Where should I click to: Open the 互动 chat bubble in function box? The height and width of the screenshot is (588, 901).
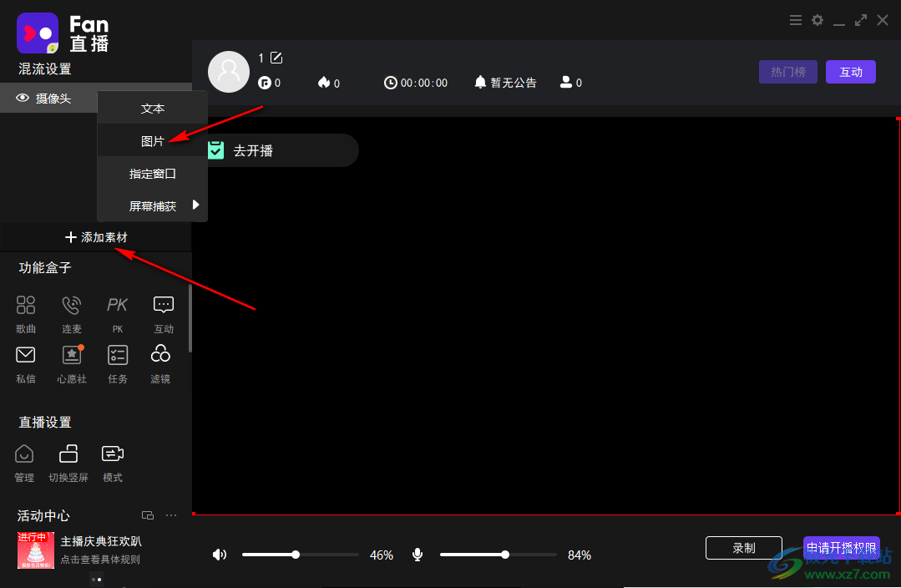click(x=164, y=305)
